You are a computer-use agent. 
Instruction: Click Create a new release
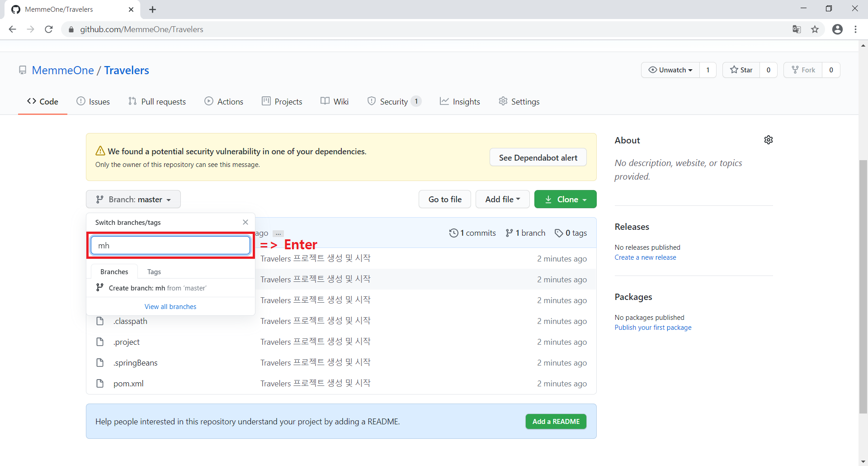pos(645,257)
